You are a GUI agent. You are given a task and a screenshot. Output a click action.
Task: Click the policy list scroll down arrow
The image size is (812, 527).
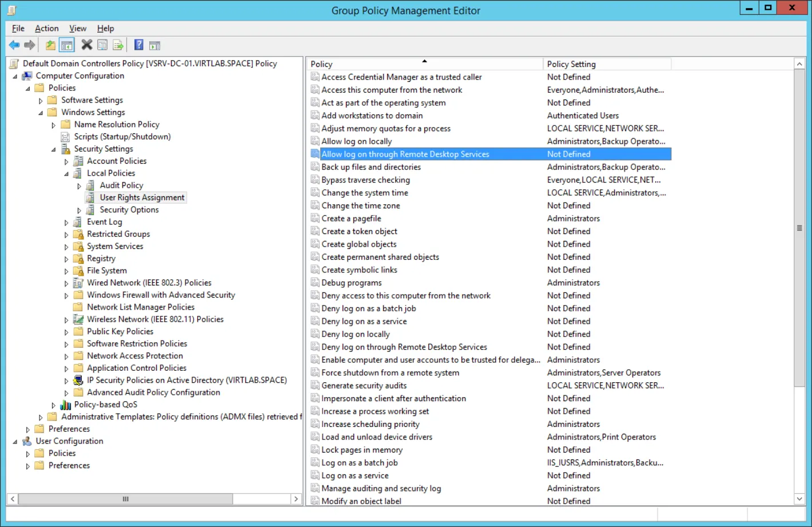click(x=799, y=499)
